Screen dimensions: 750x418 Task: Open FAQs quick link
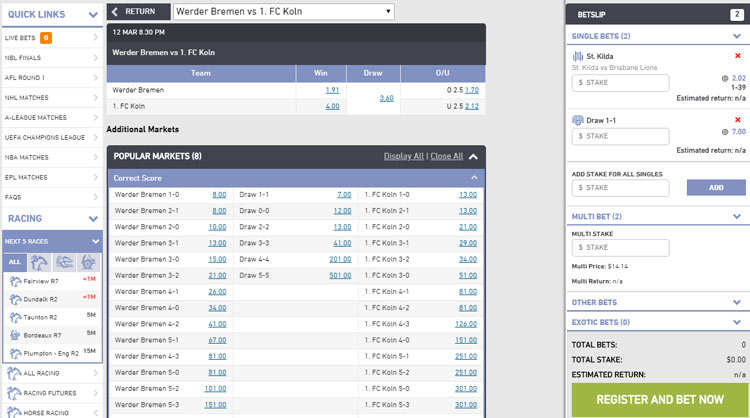pos(52,197)
